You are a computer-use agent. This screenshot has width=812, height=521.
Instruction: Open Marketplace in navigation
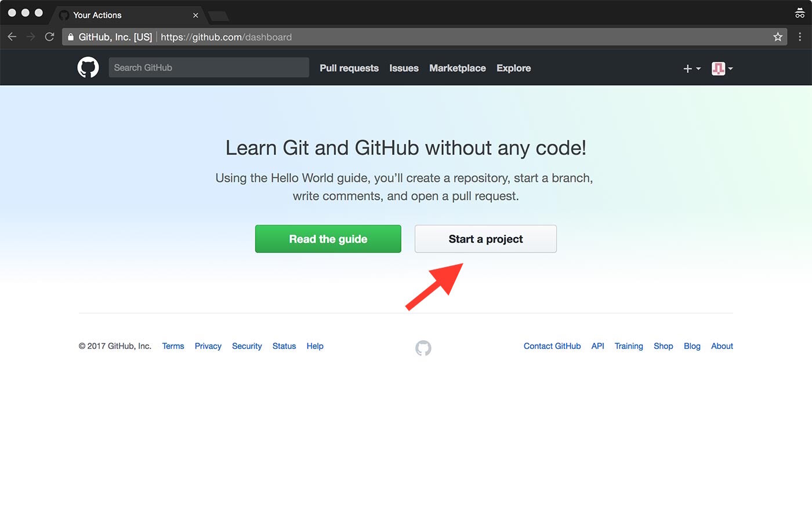[458, 68]
